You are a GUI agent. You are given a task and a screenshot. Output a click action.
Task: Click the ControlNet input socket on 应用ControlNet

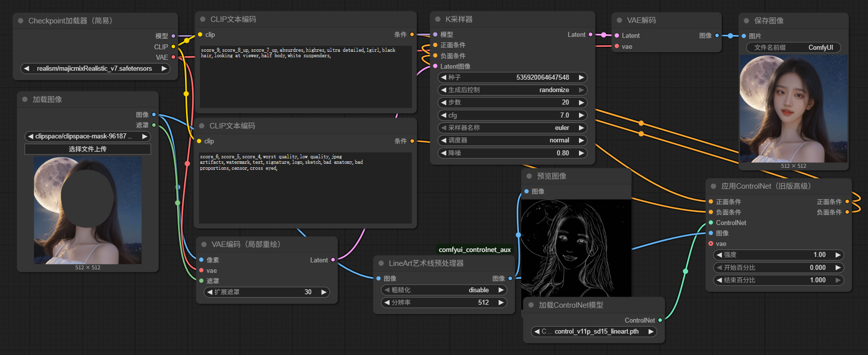pos(711,223)
